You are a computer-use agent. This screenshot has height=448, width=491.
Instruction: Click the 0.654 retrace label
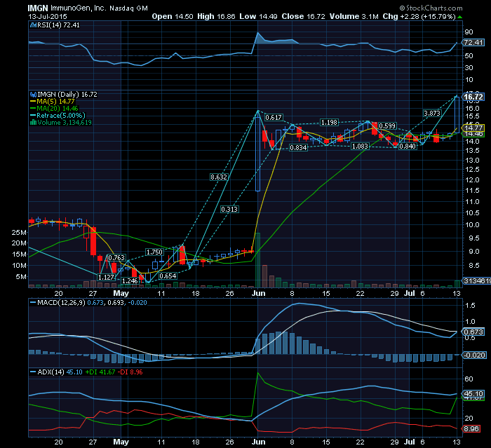pos(168,276)
